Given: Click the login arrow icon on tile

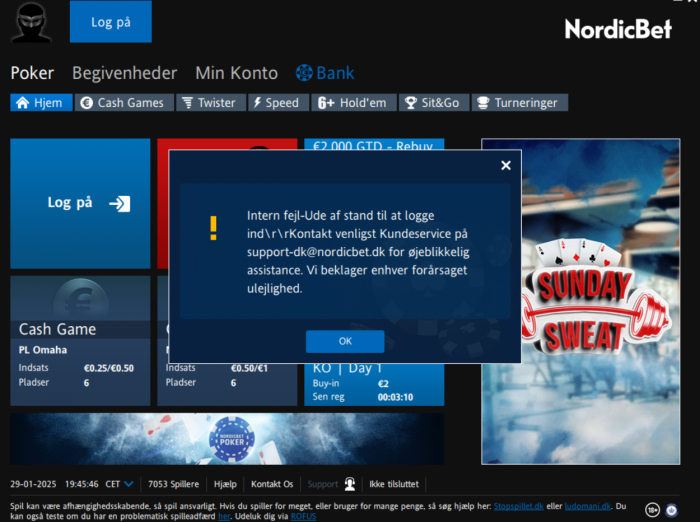Looking at the screenshot, I should (x=120, y=204).
